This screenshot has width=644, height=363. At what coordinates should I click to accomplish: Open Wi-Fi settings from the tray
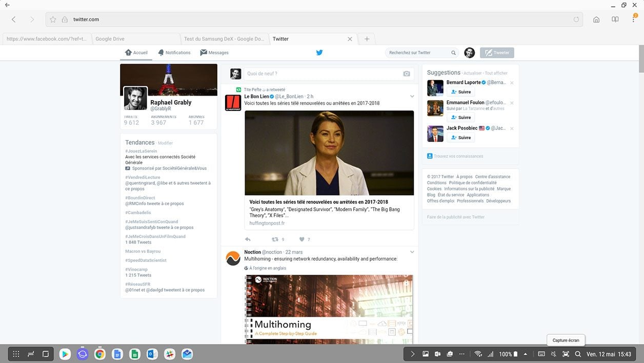[x=478, y=354]
